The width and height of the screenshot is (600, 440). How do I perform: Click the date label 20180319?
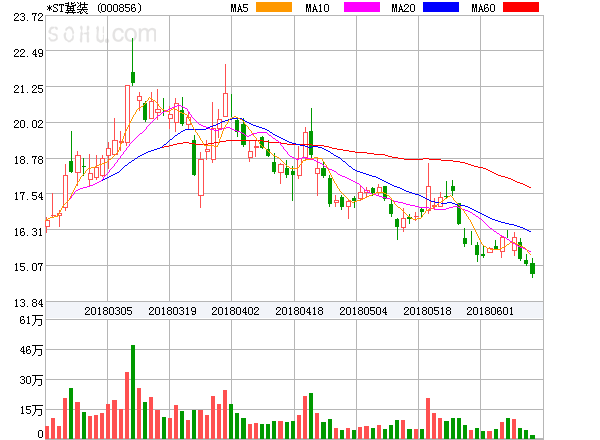(172, 311)
